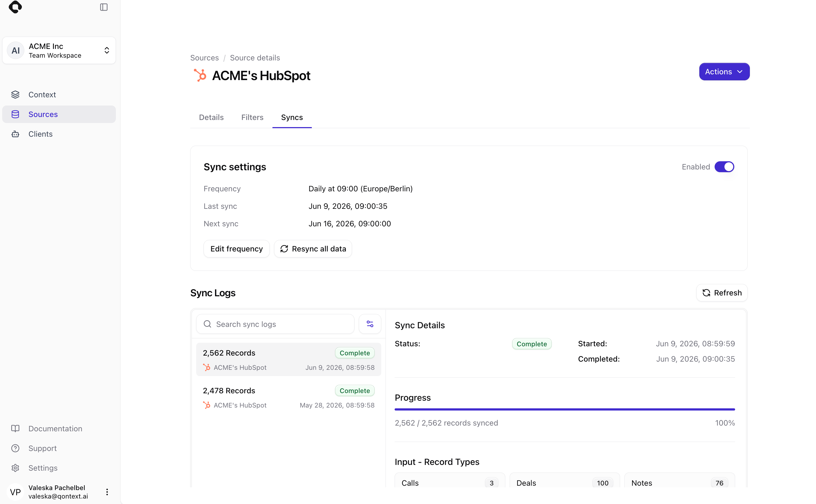Click the Refresh circular arrows icon
This screenshot has width=816, height=504.
click(706, 293)
